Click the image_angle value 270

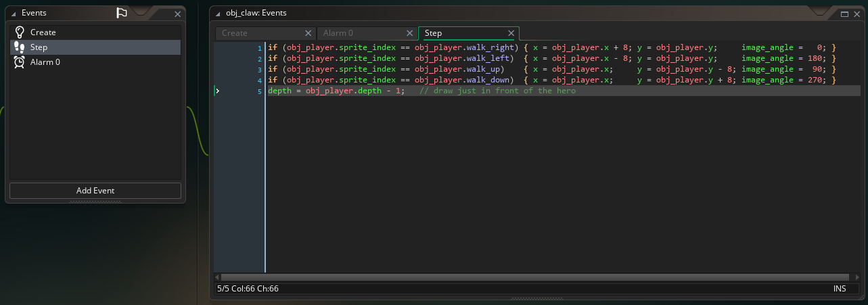815,80
